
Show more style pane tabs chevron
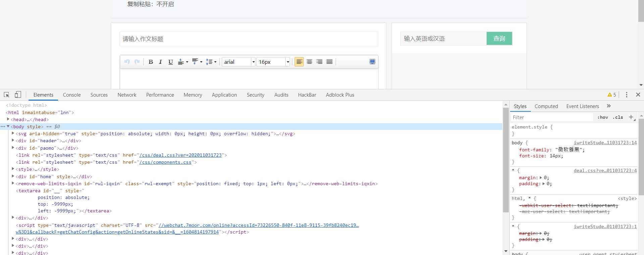(x=609, y=106)
